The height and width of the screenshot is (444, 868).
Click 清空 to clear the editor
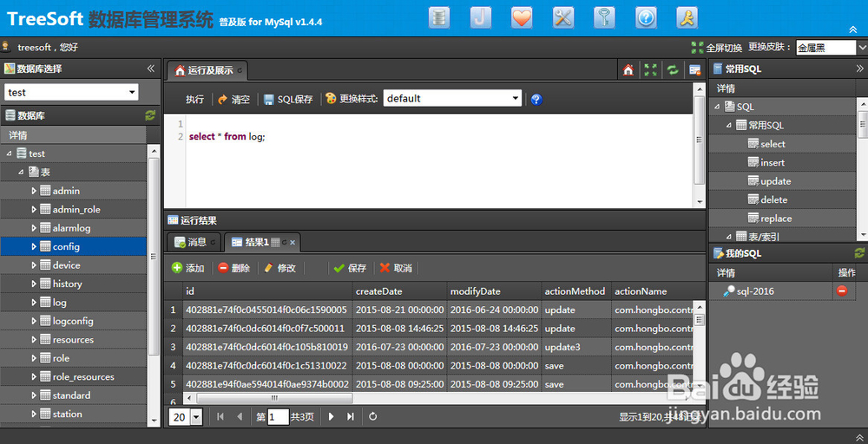pos(233,99)
